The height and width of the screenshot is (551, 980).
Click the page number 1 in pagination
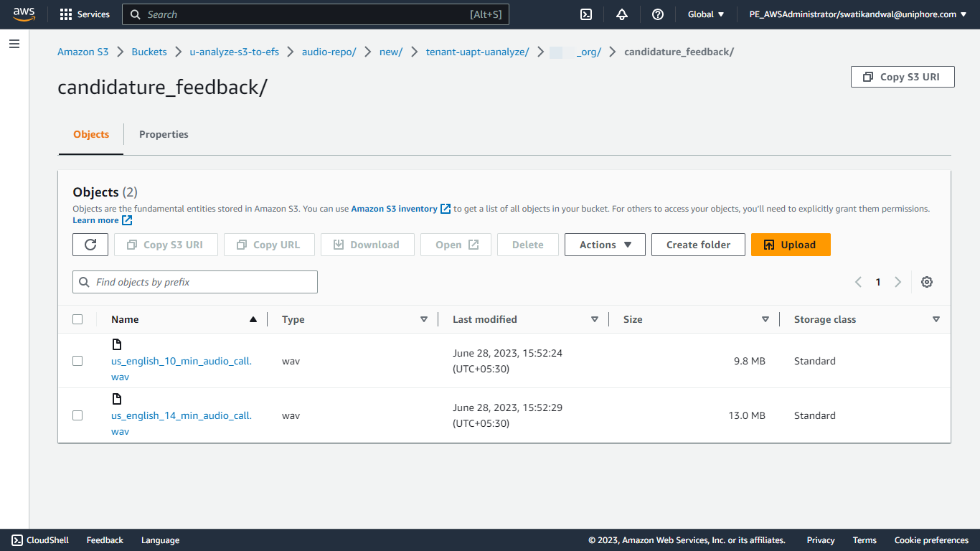click(x=878, y=282)
